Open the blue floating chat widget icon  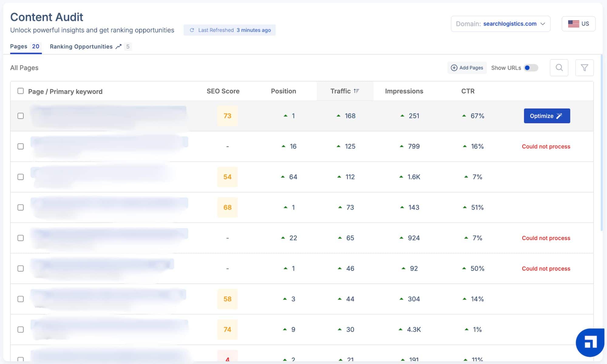(x=590, y=342)
